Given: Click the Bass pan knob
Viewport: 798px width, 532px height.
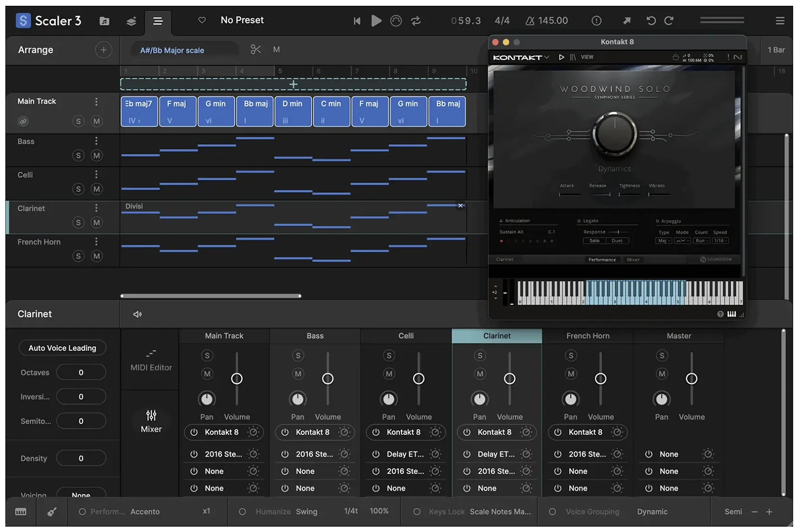Looking at the screenshot, I should coord(297,399).
